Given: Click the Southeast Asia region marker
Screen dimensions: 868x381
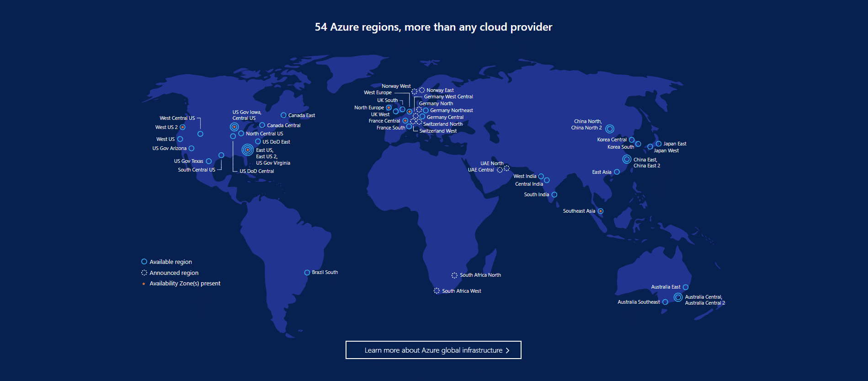Looking at the screenshot, I should (x=601, y=211).
